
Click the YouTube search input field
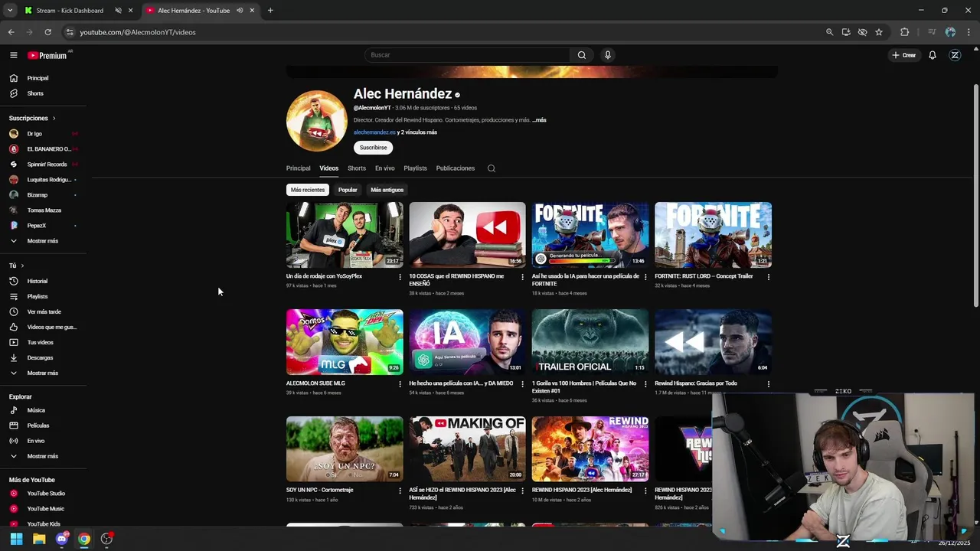pos(467,55)
